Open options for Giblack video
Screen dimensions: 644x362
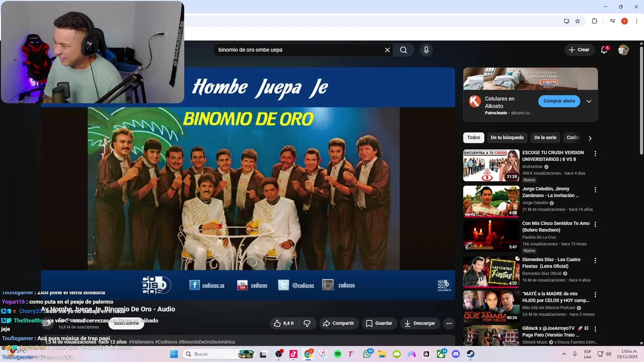coord(595,329)
